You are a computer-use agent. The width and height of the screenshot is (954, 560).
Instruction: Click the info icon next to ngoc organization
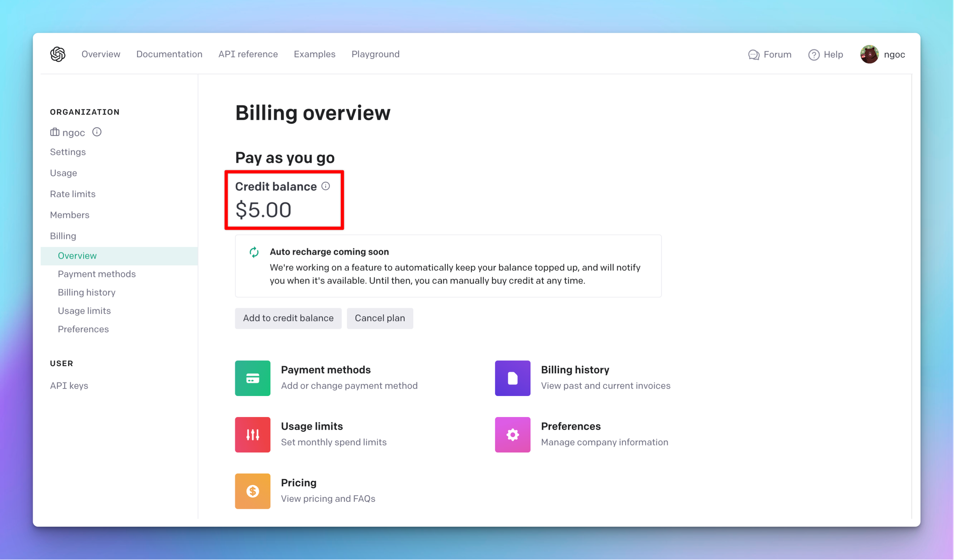pos(97,132)
